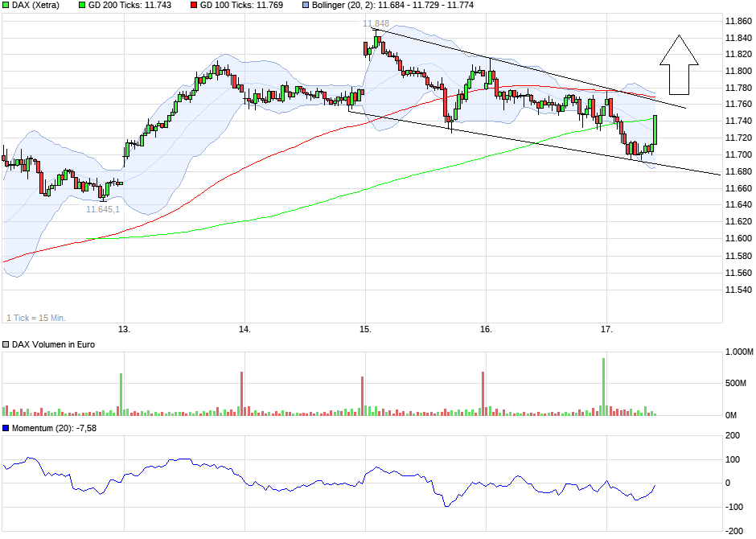This screenshot has height=539, width=756.
Task: Select the 'GD 200 Ticks: 11.743' legend text
Action: coord(129,6)
